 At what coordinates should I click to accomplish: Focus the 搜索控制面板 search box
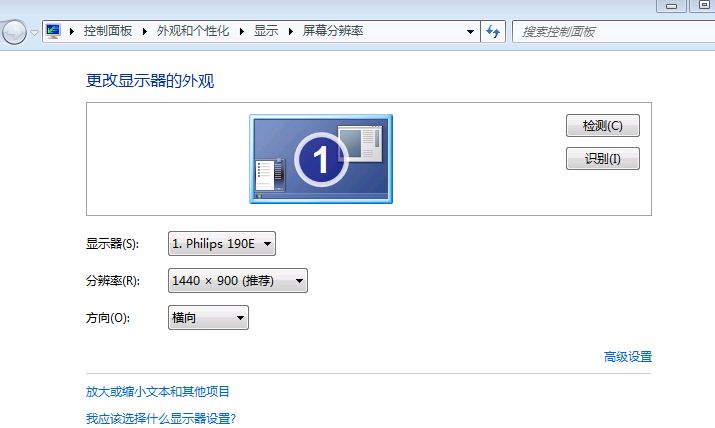[610, 31]
